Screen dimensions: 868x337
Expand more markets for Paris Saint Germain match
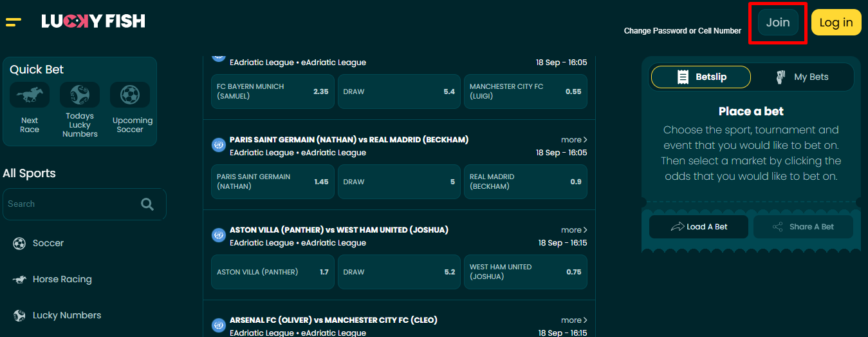573,140
